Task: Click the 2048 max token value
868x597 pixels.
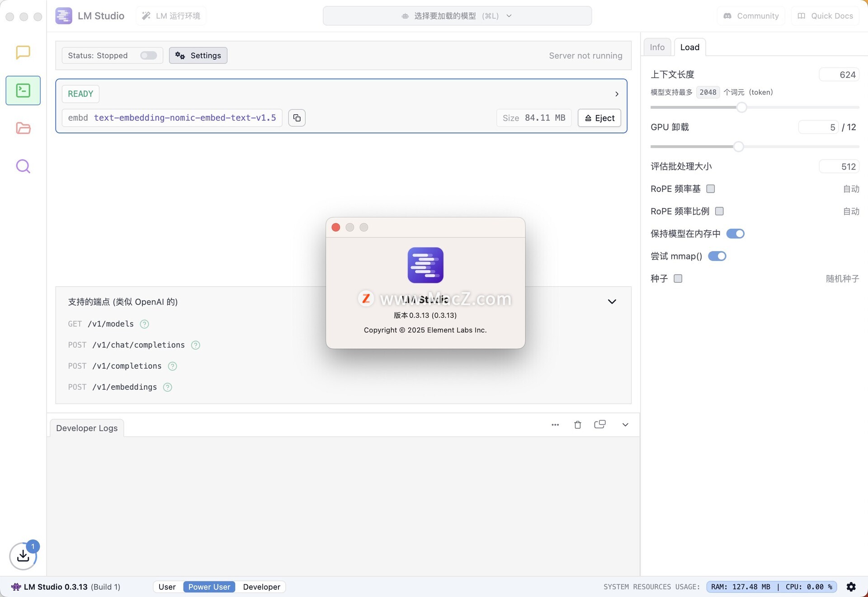Action: tap(708, 92)
